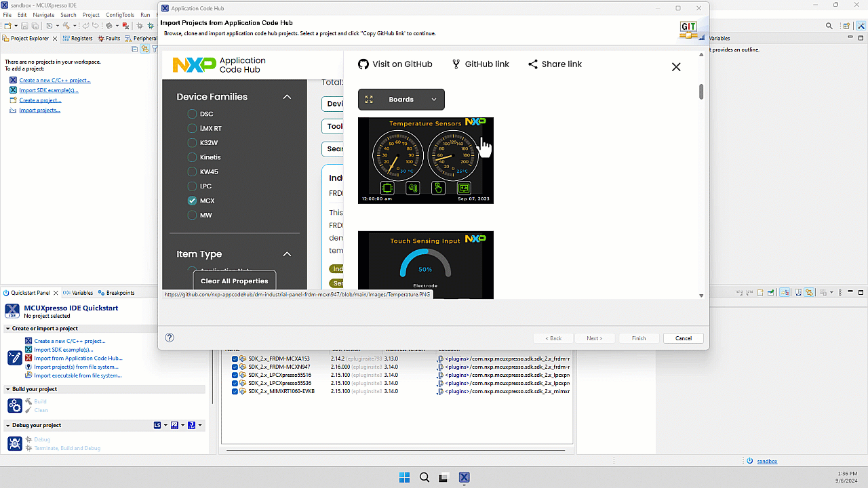Uncheck the MCX device family checkbox
The image size is (868, 488).
[192, 201]
